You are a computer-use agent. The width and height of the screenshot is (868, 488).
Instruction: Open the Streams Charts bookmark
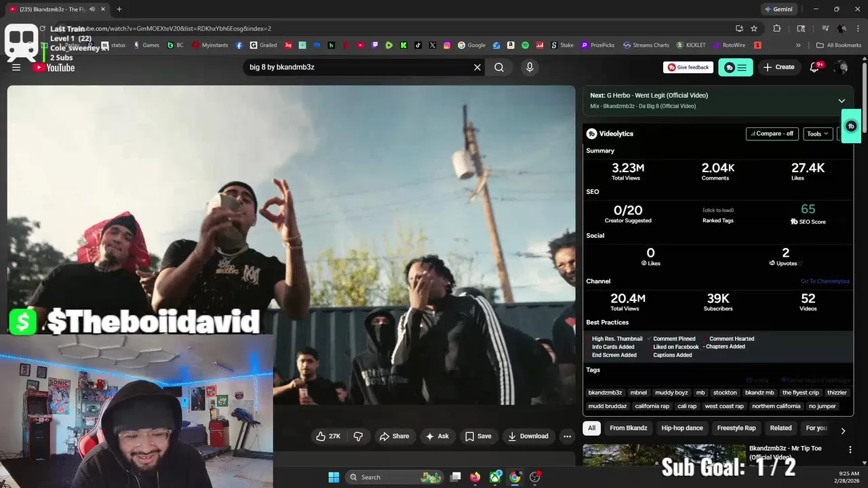pyautogui.click(x=646, y=45)
